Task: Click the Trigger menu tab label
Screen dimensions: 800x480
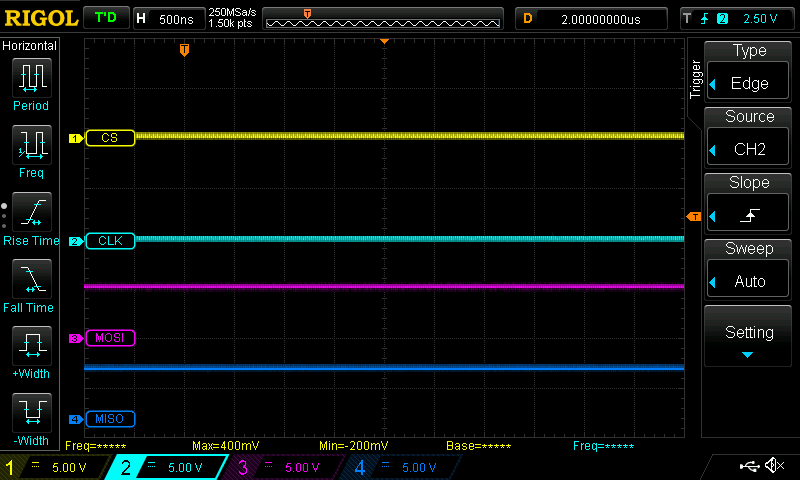Action: 695,79
